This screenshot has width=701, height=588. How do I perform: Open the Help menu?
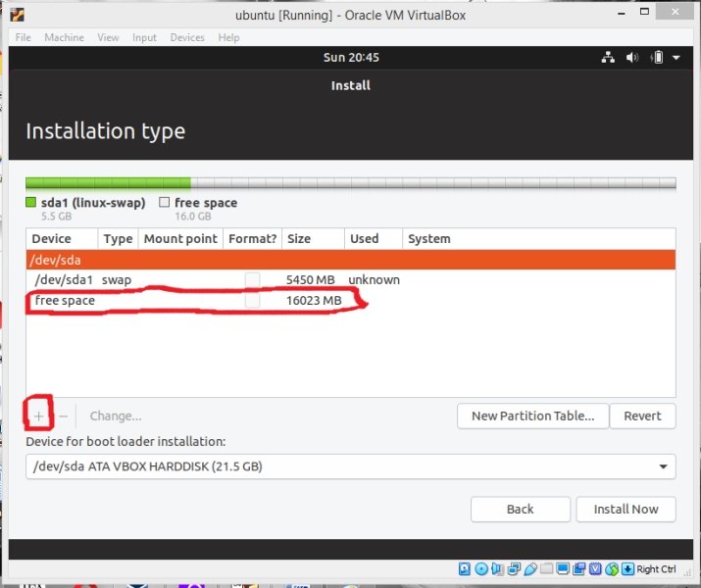point(228,37)
